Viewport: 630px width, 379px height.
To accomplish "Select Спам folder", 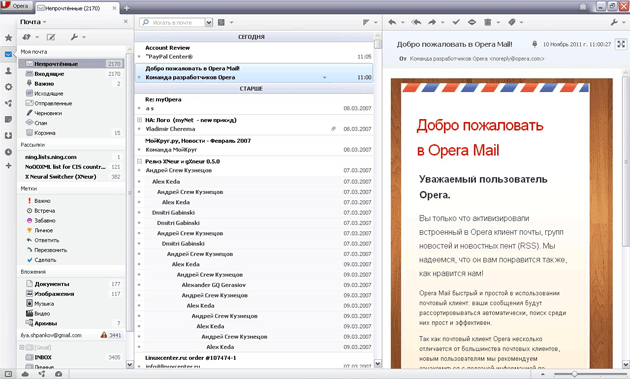I will pyautogui.click(x=71, y=123).
